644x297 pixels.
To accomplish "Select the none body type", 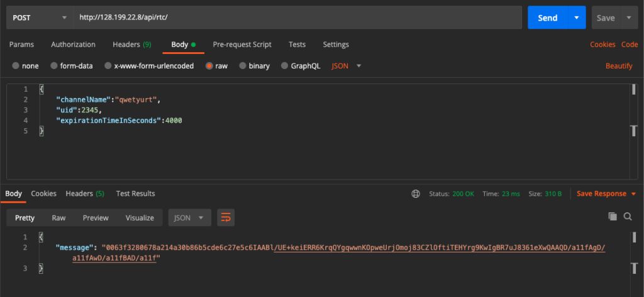I will click(x=25, y=66).
